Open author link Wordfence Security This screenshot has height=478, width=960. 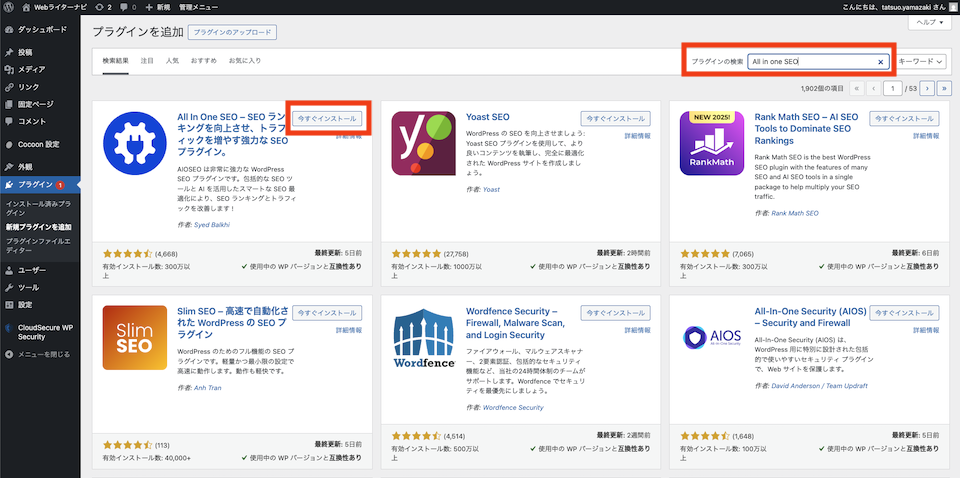tap(513, 408)
